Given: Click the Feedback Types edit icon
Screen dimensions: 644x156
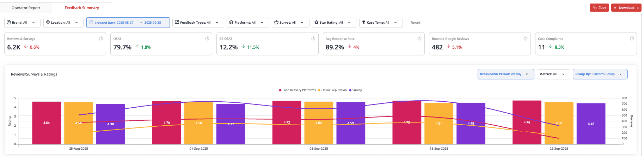Looking at the screenshot, I should [x=177, y=22].
